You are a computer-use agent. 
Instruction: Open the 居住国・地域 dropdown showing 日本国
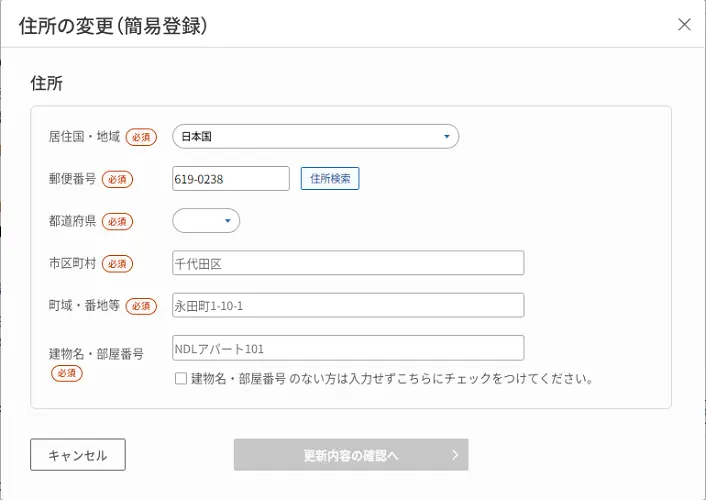click(x=316, y=136)
